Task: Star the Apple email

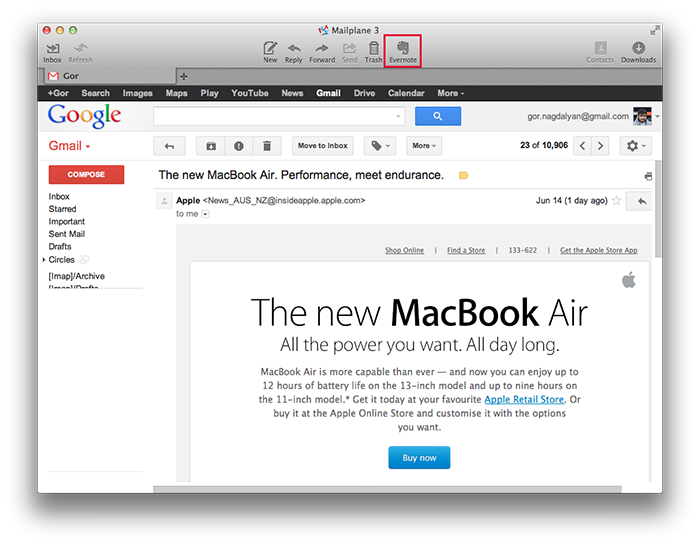Action: (617, 200)
